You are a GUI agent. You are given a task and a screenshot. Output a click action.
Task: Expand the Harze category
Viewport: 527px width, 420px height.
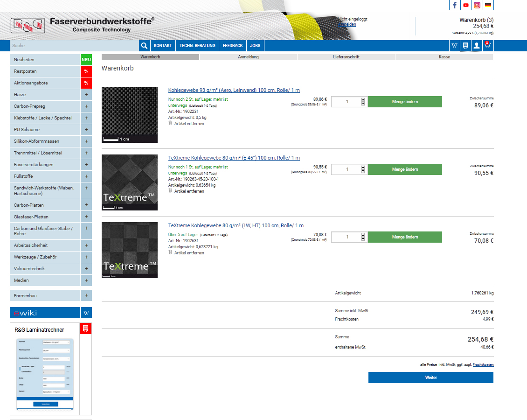pyautogui.click(x=86, y=95)
